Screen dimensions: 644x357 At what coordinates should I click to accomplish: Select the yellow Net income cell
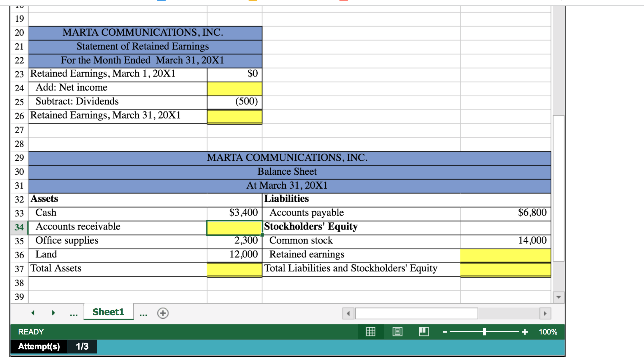click(x=234, y=88)
